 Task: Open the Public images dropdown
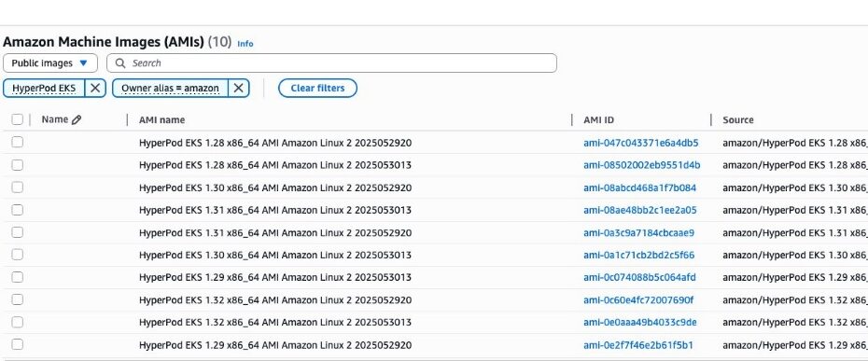point(50,63)
